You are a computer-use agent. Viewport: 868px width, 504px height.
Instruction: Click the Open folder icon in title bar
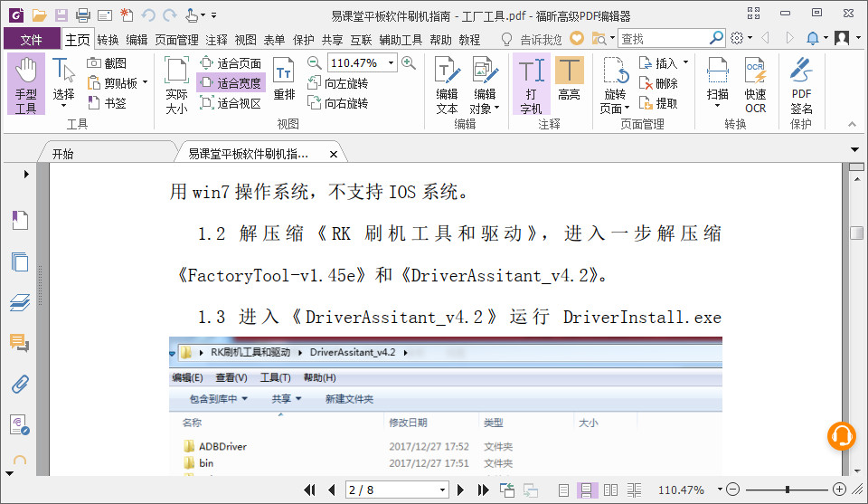click(x=39, y=15)
